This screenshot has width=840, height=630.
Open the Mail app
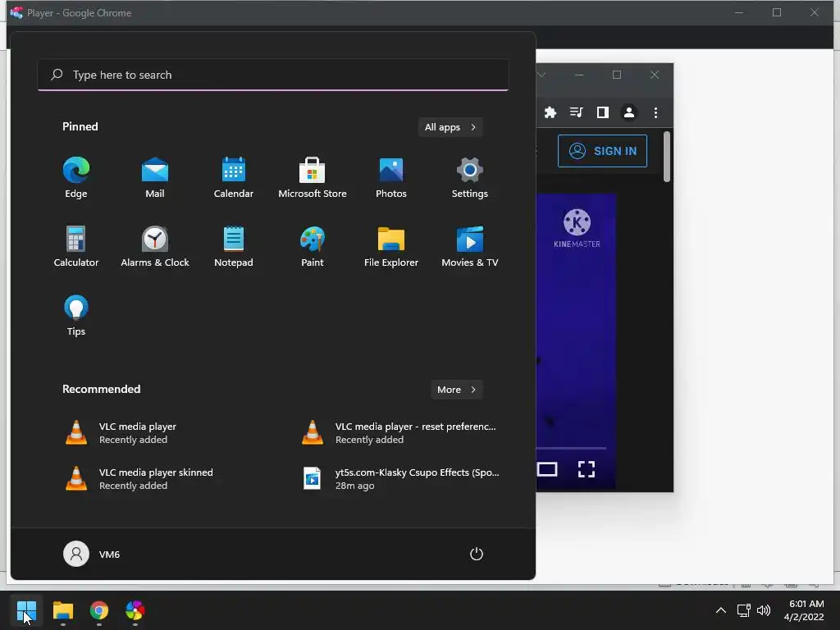(x=155, y=178)
